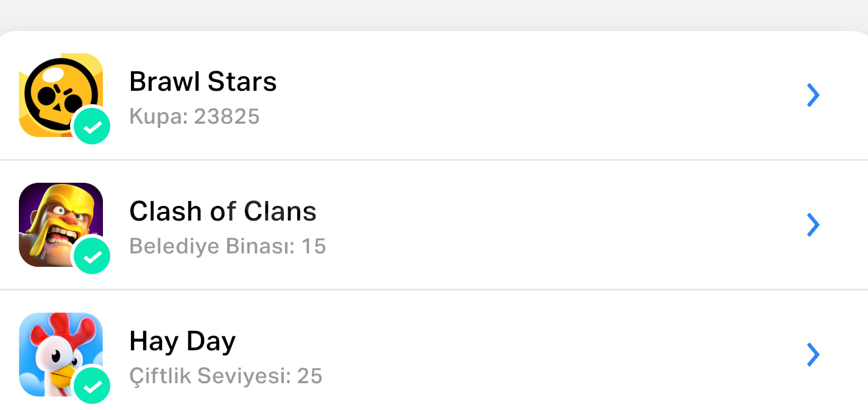Click the green verified checkmark on Clash of Clans
Image resolution: width=868 pixels, height=410 pixels.
[x=92, y=256]
